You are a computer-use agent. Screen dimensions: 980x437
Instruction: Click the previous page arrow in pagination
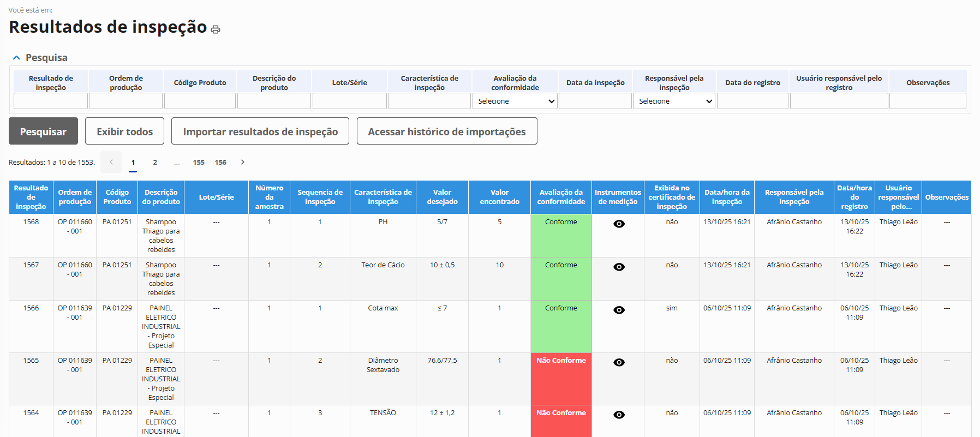(x=111, y=162)
